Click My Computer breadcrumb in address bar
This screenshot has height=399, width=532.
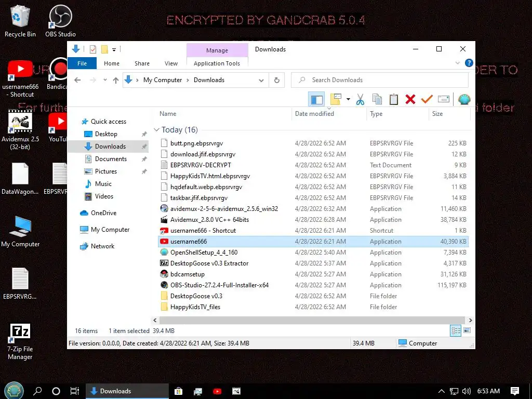pyautogui.click(x=163, y=80)
